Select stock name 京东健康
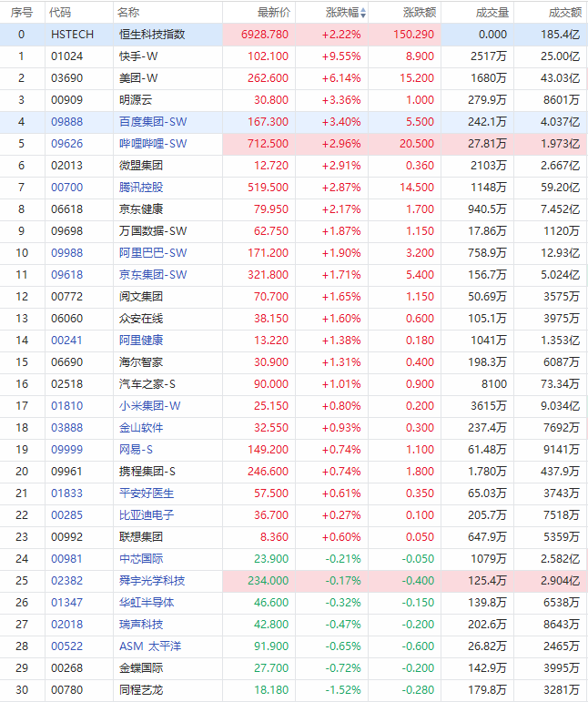The image size is (588, 702). coord(141,209)
